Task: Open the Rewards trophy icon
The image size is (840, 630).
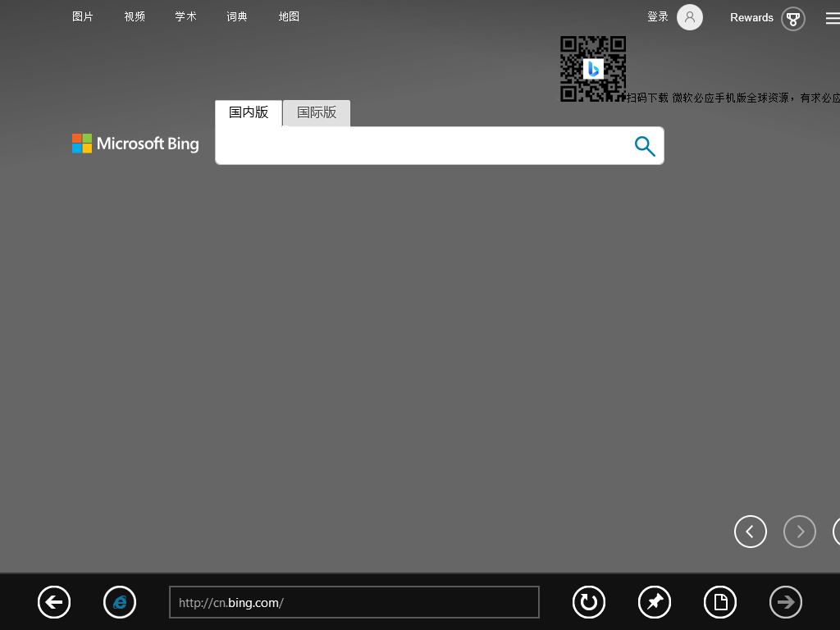Action: point(793,19)
